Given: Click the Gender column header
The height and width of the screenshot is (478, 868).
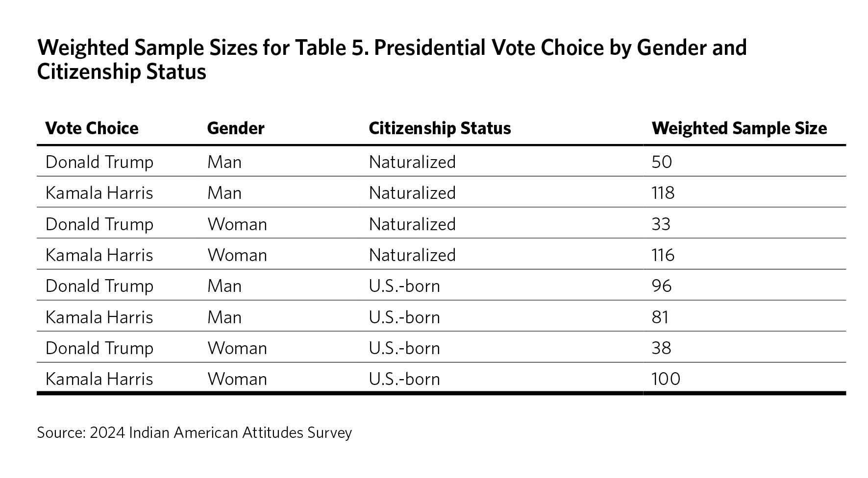Looking at the screenshot, I should click(x=236, y=128).
